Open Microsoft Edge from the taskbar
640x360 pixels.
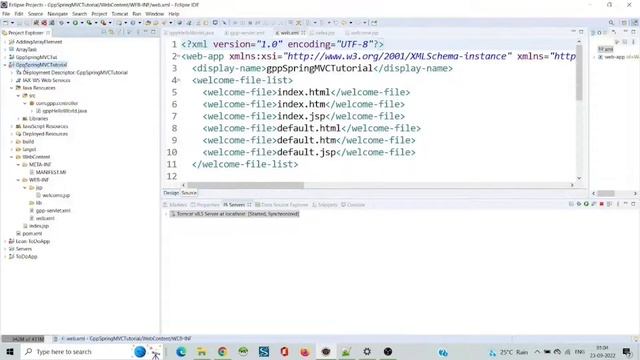181,351
